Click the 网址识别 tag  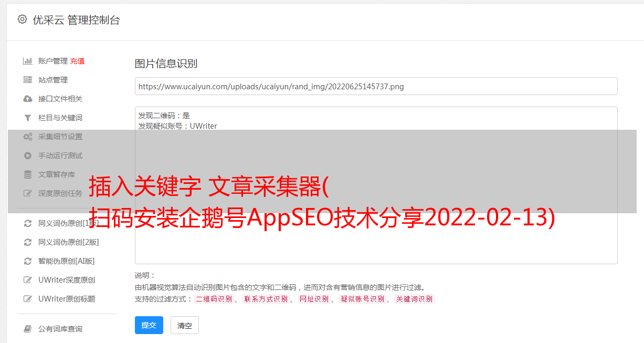(314, 299)
